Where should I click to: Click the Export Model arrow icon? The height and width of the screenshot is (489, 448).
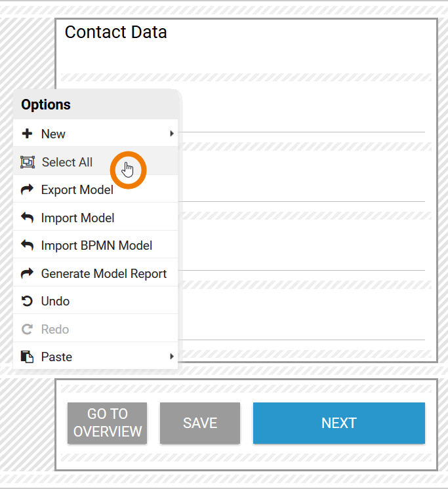pos(27,190)
